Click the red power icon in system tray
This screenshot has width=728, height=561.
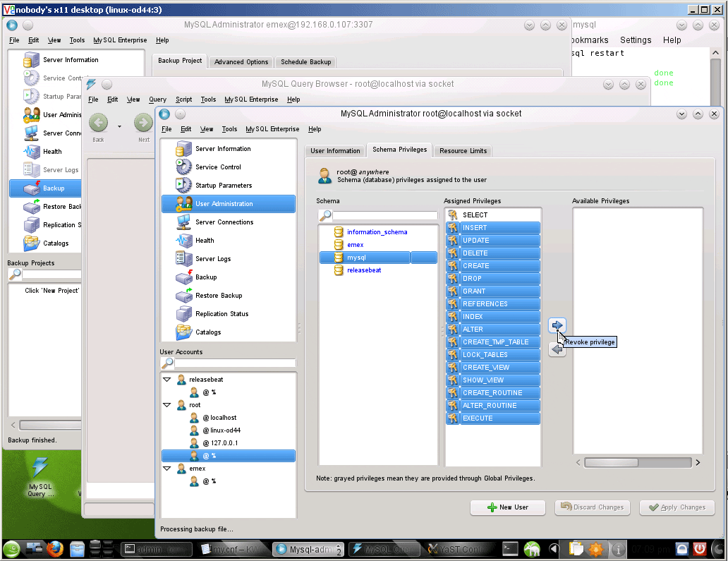700,550
